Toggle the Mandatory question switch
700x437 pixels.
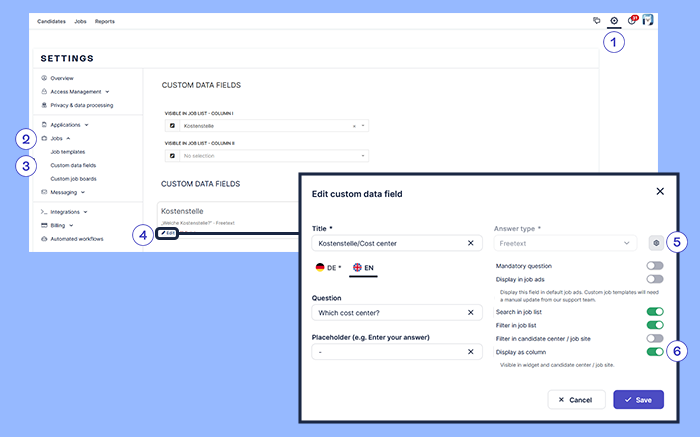655,266
